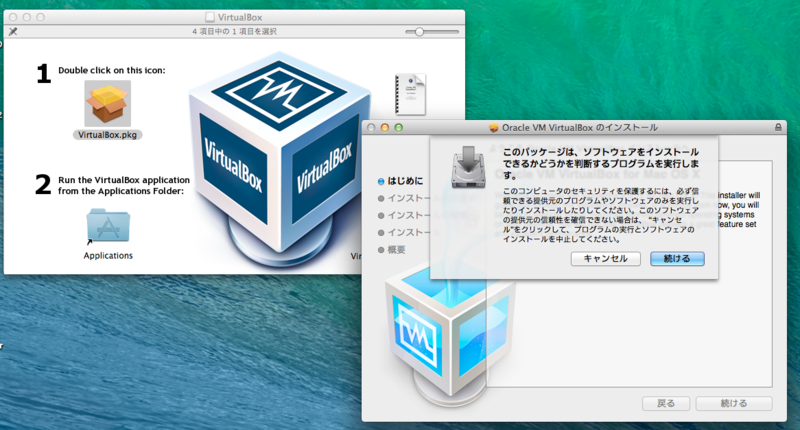800x430 pixels.
Task: Click the '4 項目中の 1 項目を選択' status text
Action: (x=234, y=32)
